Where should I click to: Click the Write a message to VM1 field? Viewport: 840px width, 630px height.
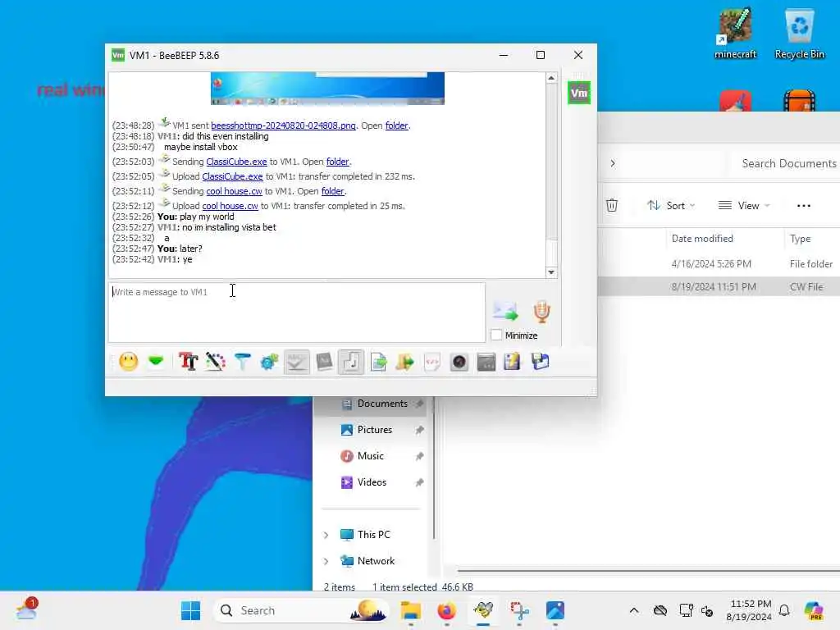pos(297,313)
